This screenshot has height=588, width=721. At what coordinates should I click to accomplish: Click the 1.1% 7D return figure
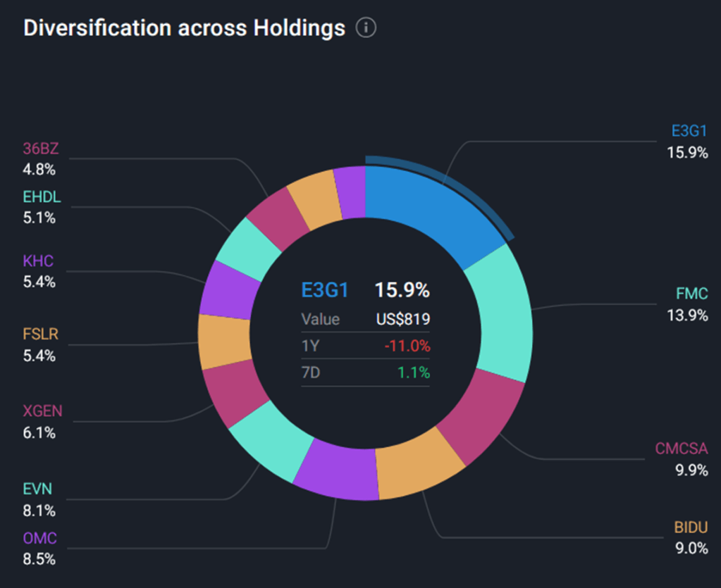[x=412, y=373]
